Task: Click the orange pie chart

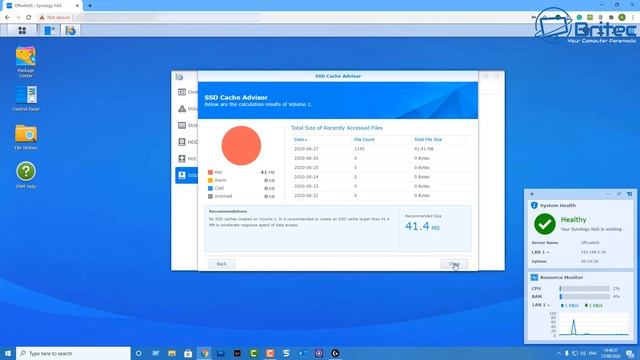Action: [x=241, y=146]
